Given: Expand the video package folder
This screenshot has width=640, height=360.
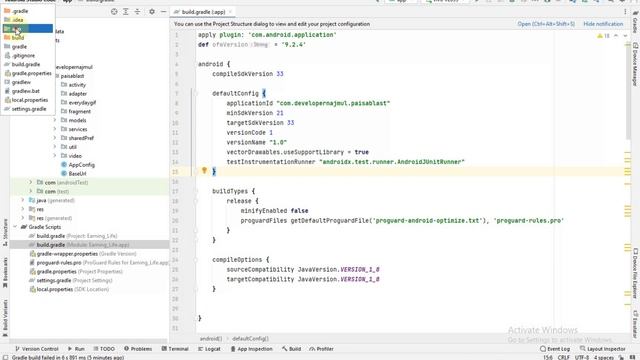Looking at the screenshot, I should tap(55, 156).
